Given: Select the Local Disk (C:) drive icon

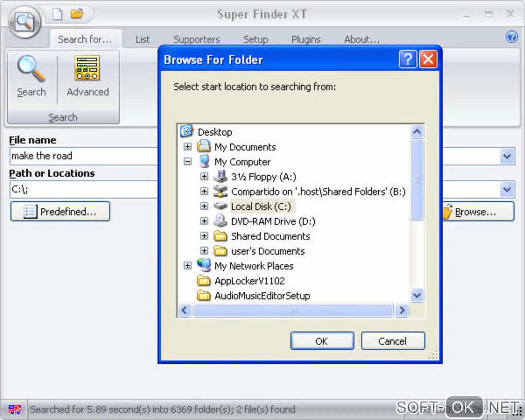Looking at the screenshot, I should click(x=220, y=206).
